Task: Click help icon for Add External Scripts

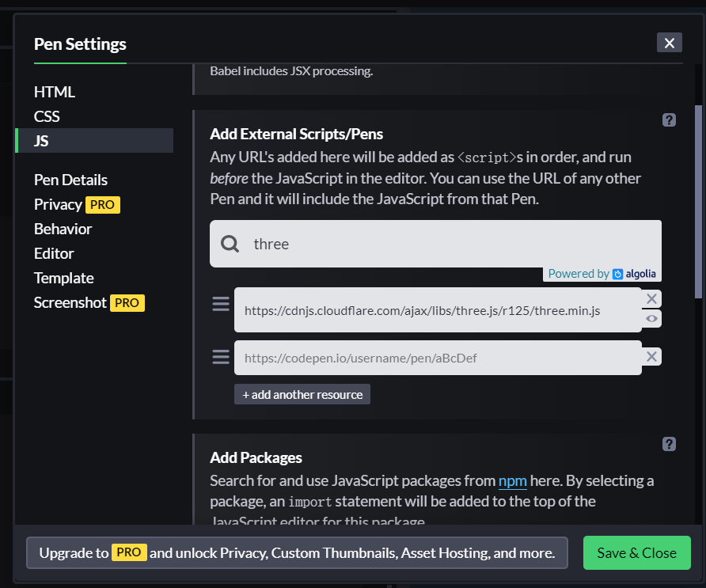Action: (669, 120)
